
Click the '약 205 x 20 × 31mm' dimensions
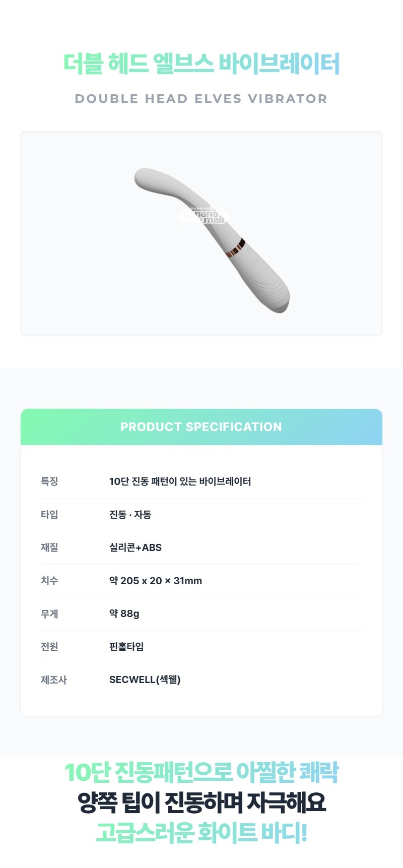pyautogui.click(x=156, y=581)
